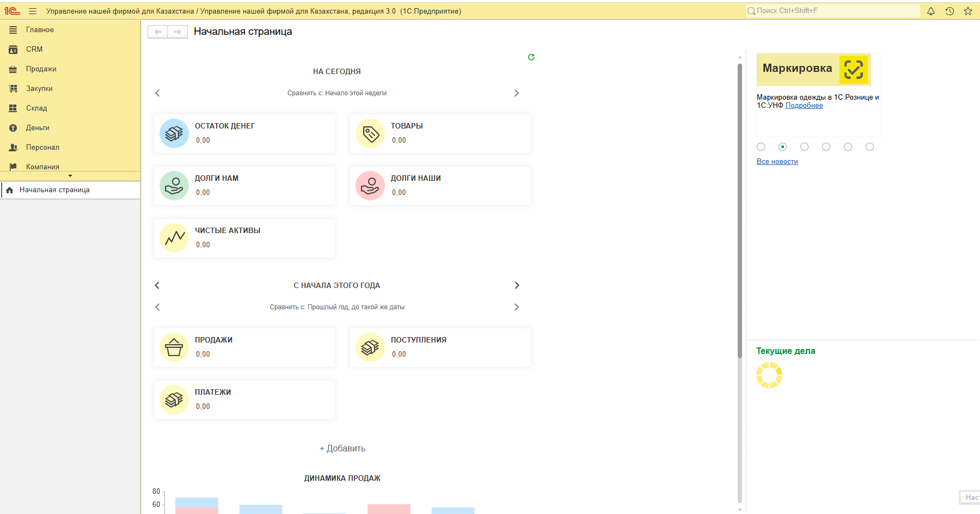This screenshot has height=514, width=980.
Task: Click the Маркировка banner image
Action: (x=813, y=69)
